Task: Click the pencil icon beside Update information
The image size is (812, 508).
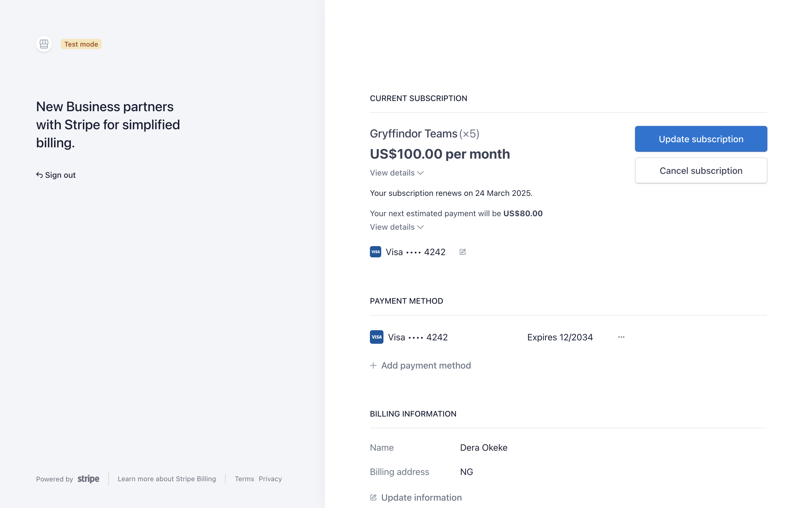Action: click(x=373, y=498)
